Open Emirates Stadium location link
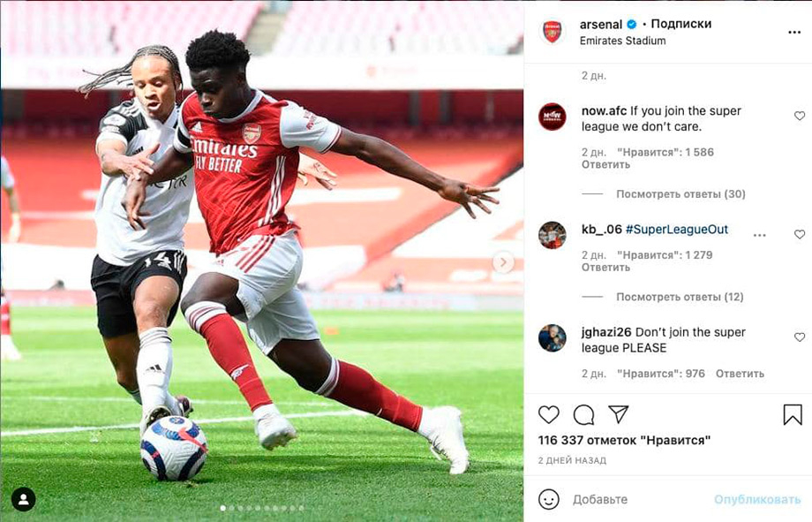 tap(622, 41)
